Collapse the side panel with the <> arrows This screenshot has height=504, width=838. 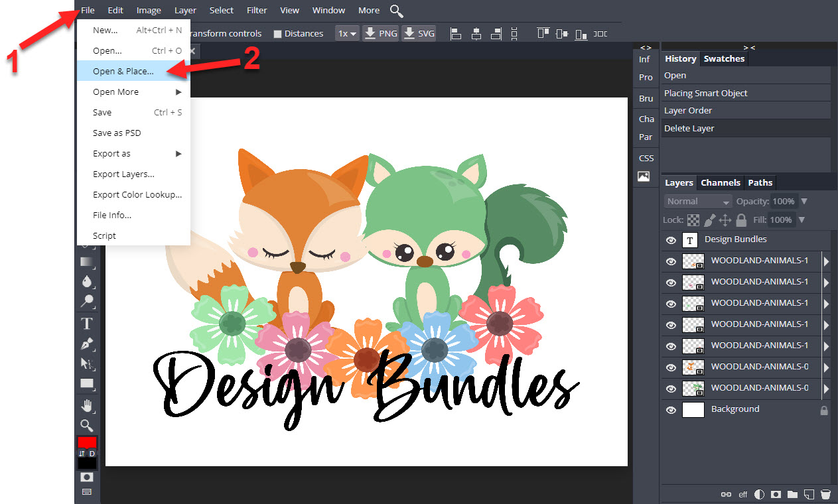click(645, 47)
